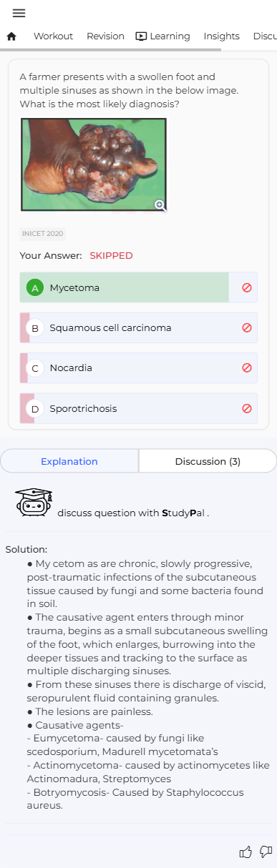Switch to the Learning tab
Viewport: 277px width, 868px height.
[x=163, y=36]
